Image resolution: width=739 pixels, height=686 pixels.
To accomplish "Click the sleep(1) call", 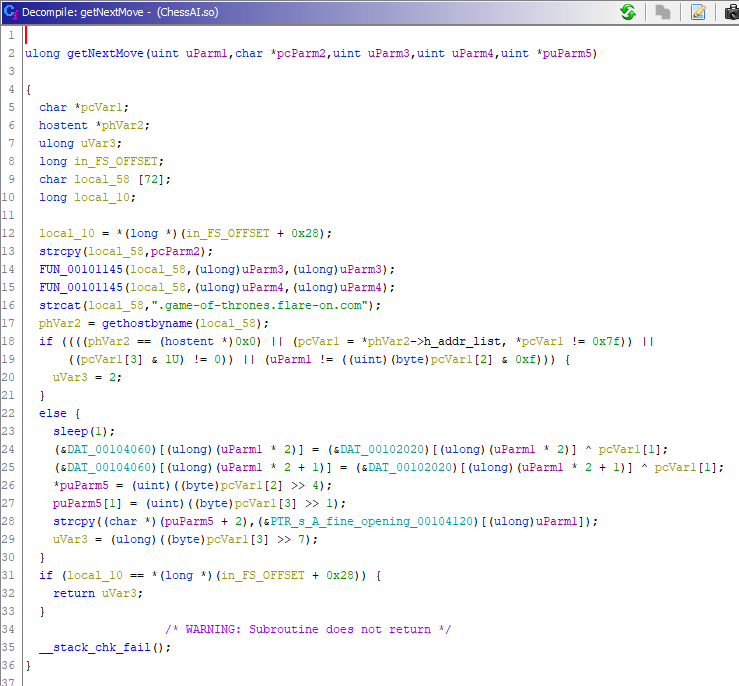I will pyautogui.click(x=83, y=432).
